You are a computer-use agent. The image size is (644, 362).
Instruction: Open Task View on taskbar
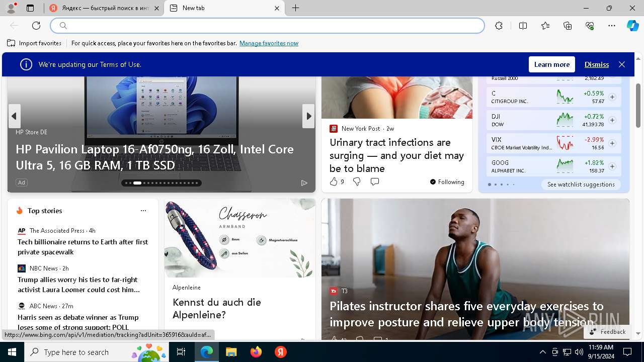coord(182,352)
